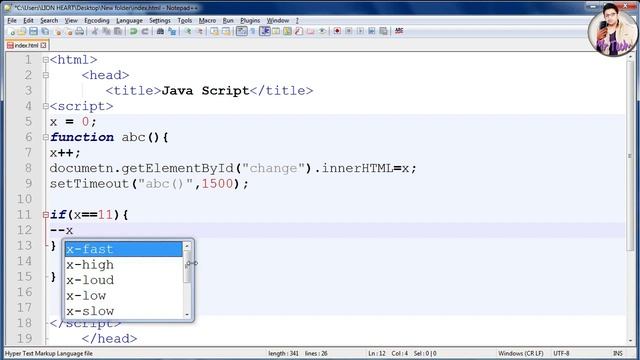
Task: Click the Playback macro icon
Action: 360,31
